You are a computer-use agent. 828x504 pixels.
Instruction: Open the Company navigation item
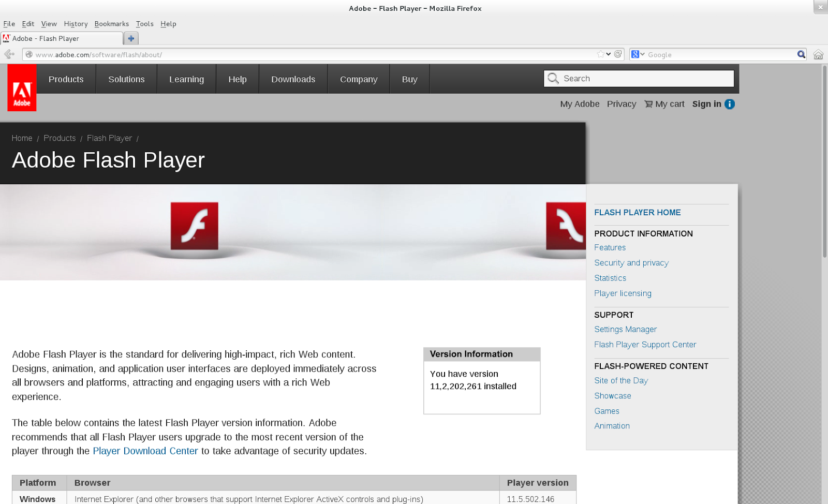359,79
